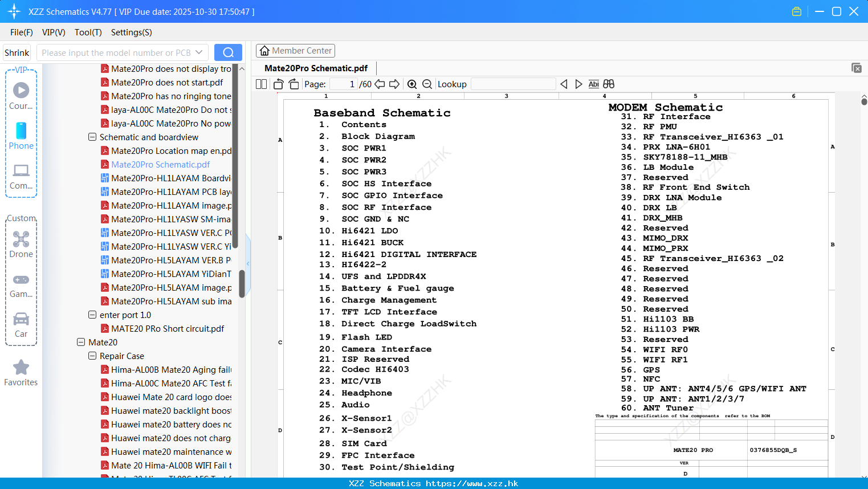
Task: Open the File(F) menu
Action: pos(22,32)
